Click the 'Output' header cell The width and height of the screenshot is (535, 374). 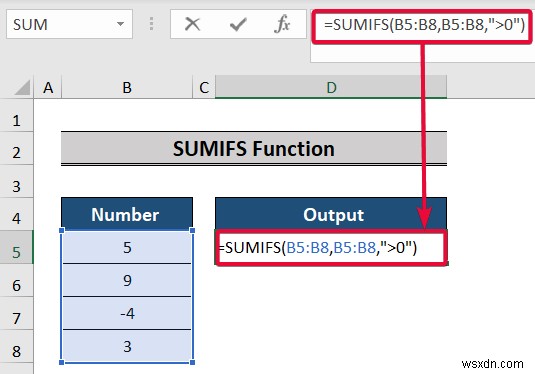coord(331,214)
